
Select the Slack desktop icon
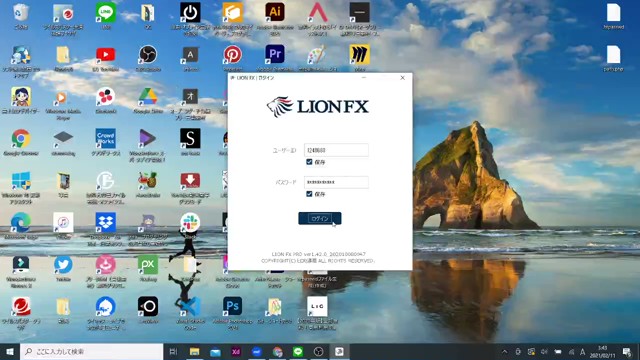(190, 226)
